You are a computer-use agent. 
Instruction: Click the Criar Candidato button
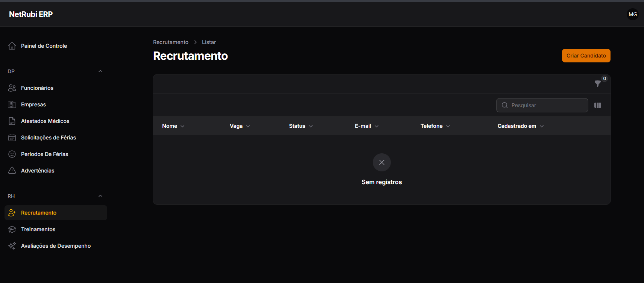[x=586, y=56]
